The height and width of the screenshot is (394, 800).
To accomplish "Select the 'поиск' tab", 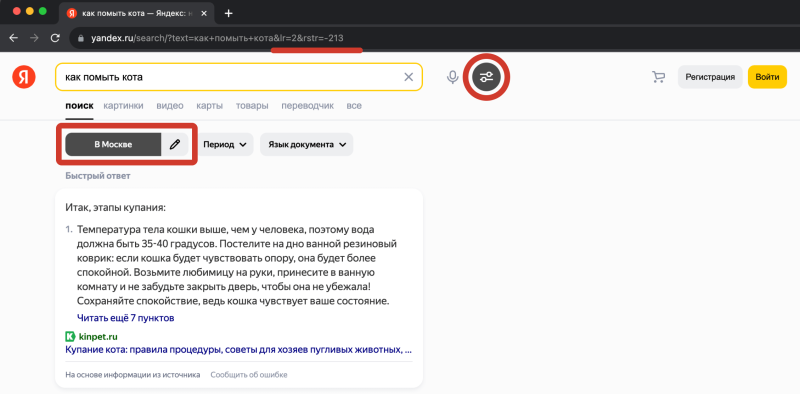I will [79, 106].
